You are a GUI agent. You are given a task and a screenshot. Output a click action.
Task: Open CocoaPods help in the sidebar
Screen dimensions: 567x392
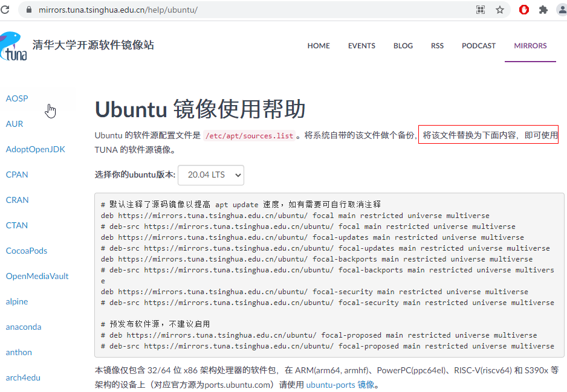click(x=27, y=251)
